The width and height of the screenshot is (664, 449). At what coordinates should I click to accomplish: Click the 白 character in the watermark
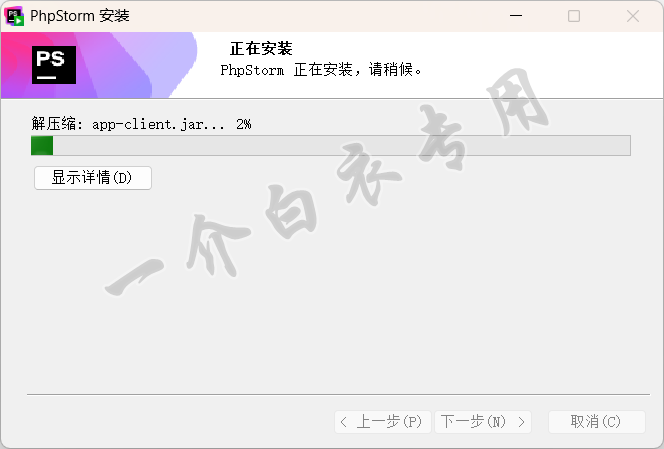click(291, 211)
